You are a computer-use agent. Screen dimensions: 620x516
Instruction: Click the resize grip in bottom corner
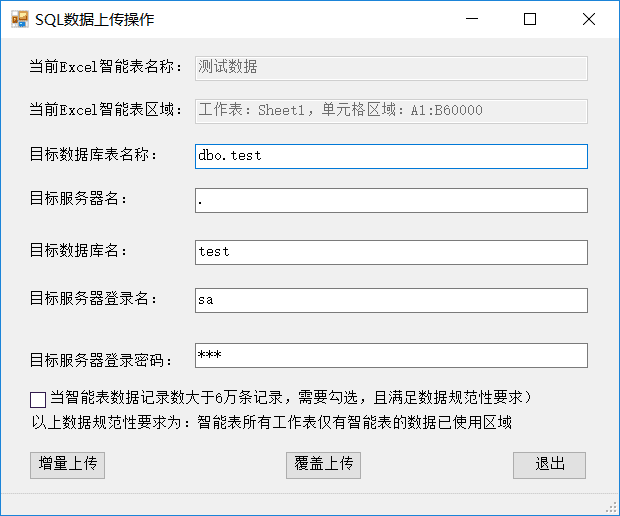point(612,508)
